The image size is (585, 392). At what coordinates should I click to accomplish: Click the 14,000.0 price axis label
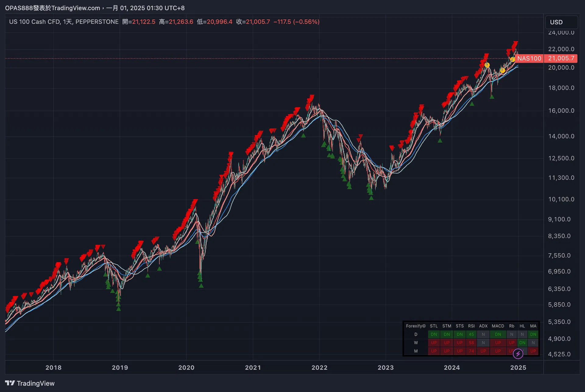pos(561,136)
